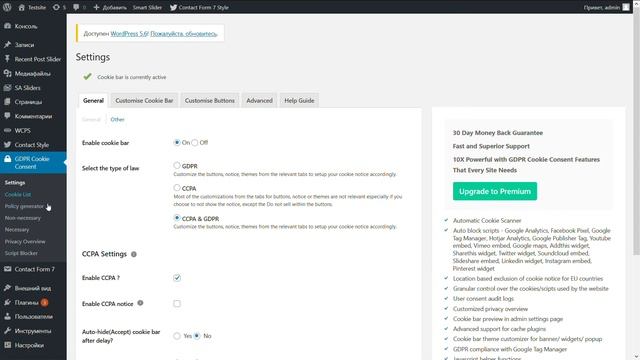Open GDPR Cookie Consent menu

(x=33, y=162)
